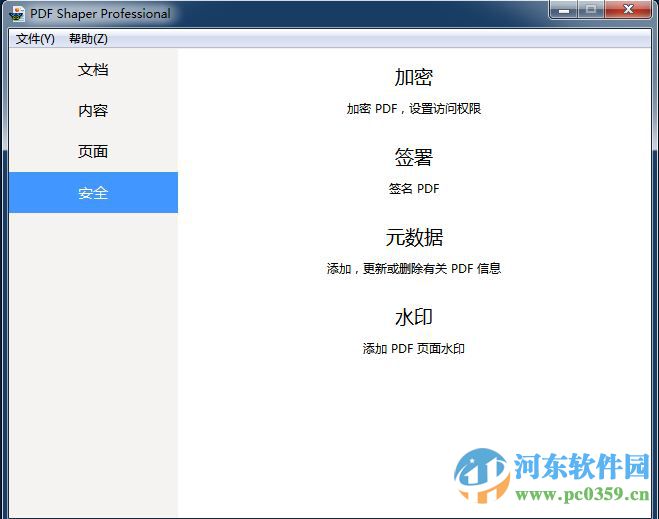Switch to the 文档 sidebar tab

(93, 70)
